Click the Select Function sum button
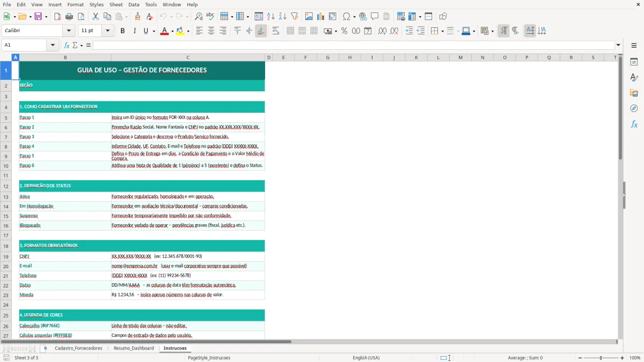 pyautogui.click(x=75, y=45)
